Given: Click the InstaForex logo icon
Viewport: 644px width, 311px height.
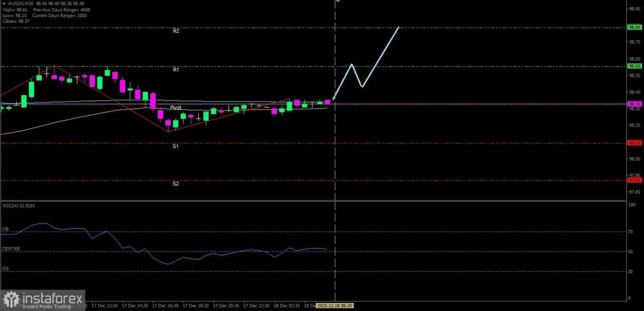Looking at the screenshot, I should click(11, 298).
